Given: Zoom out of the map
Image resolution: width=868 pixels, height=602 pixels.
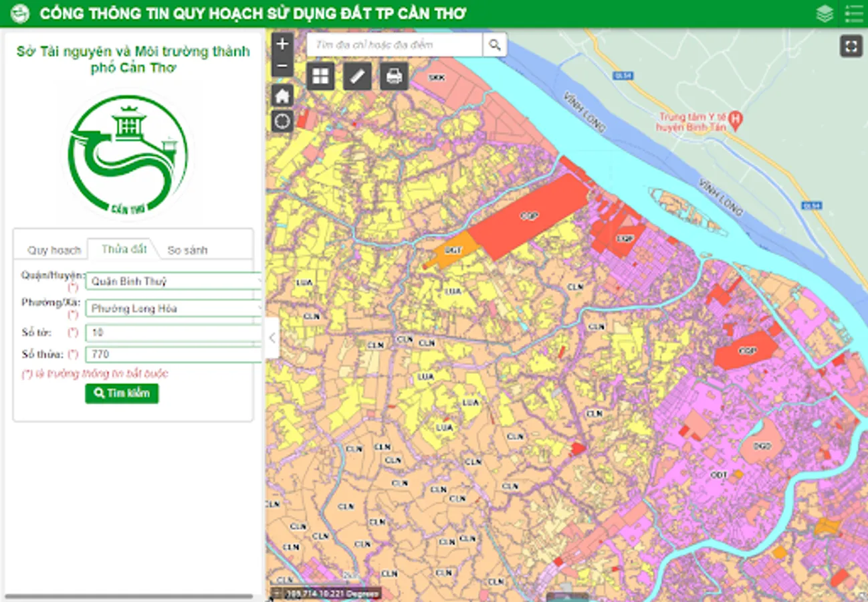Looking at the screenshot, I should coord(282,66).
